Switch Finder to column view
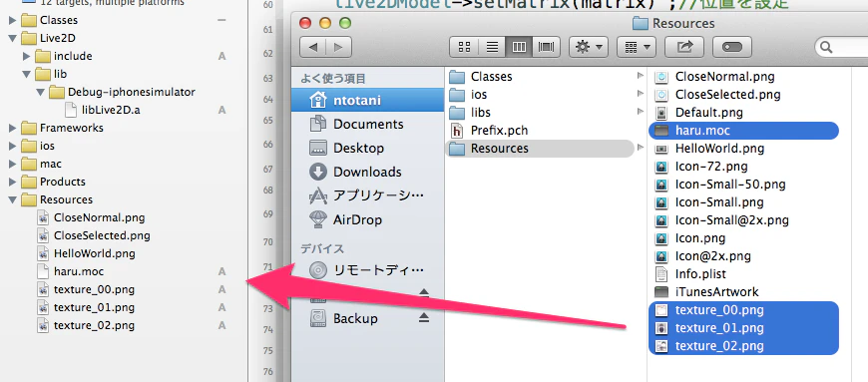This screenshot has width=868, height=382. coord(519,48)
